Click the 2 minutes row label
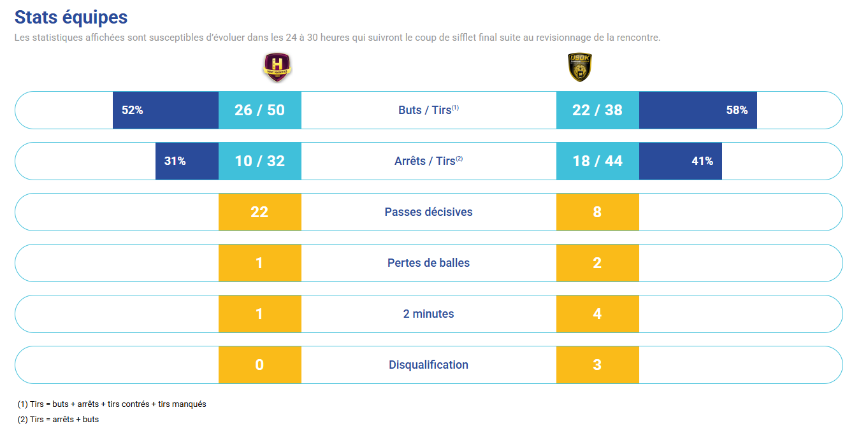Viewport: 868px width, 433px height. [428, 314]
